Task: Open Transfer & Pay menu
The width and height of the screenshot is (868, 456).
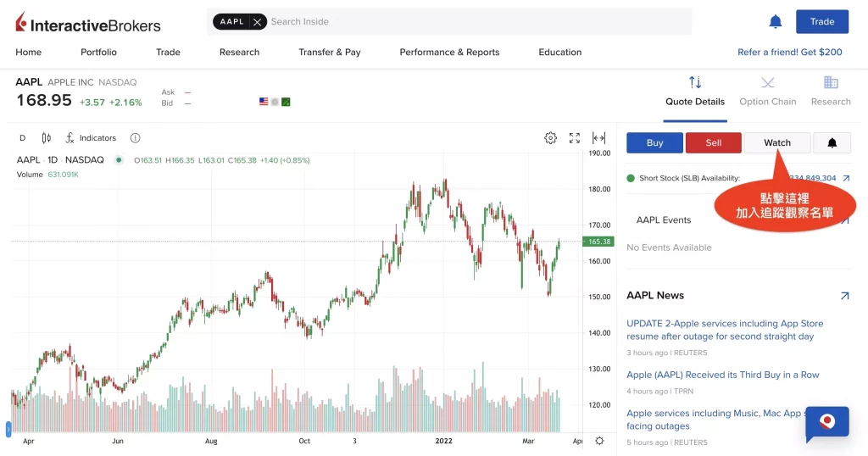Action: [330, 52]
